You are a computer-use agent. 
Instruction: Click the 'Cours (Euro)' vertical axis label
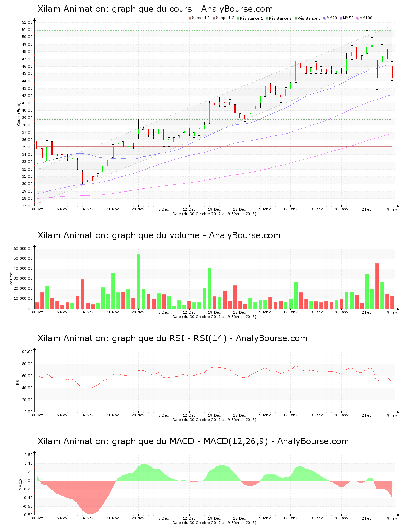[19, 114]
